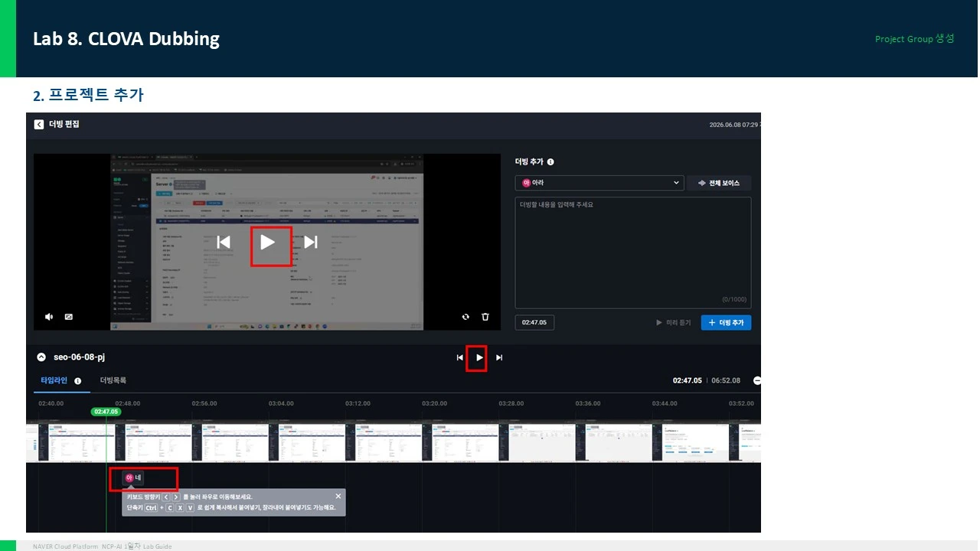Viewport: 980px width, 551px height.
Task: Click the 02:47.05 time field below the text area
Action: pos(534,323)
